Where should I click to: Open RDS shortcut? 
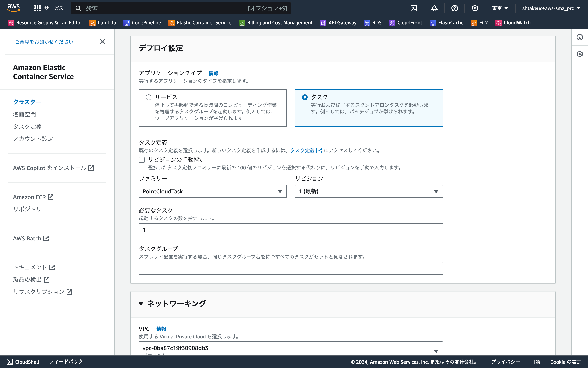[x=373, y=23]
